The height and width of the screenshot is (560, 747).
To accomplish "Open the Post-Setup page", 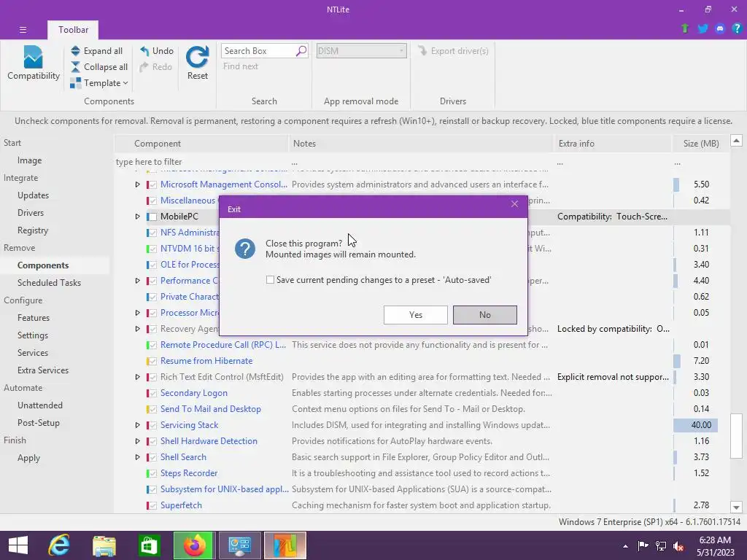I will coord(39,423).
